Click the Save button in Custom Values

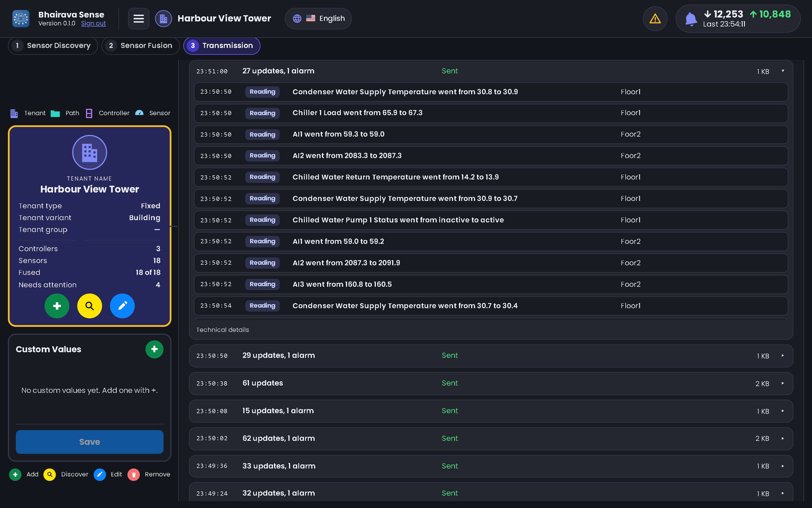pos(90,442)
